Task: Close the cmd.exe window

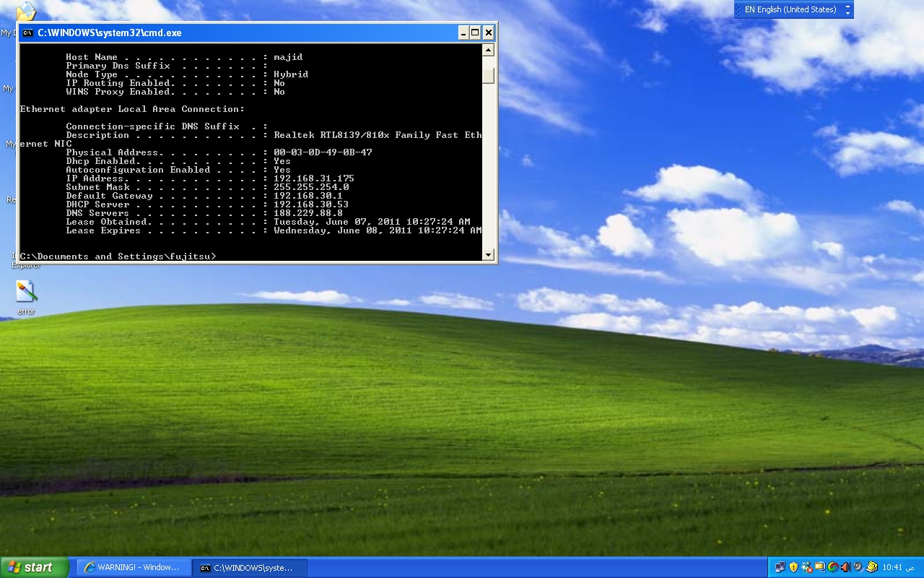Action: (x=489, y=33)
